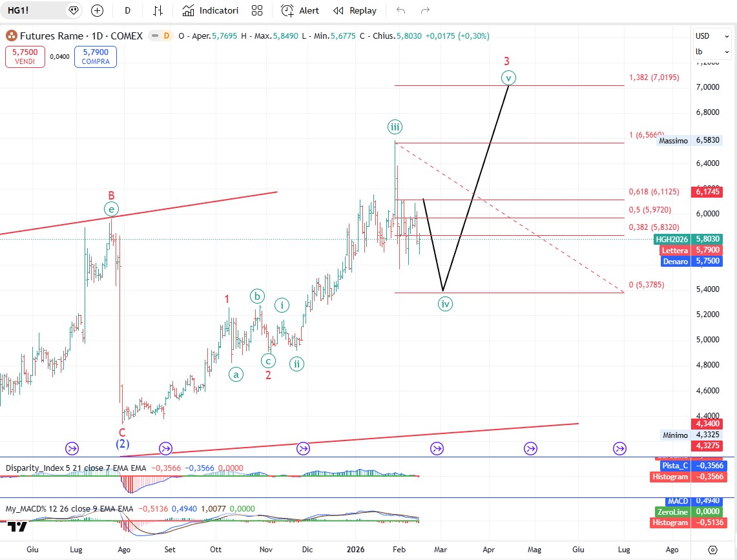Click the Massimo 6,5830 label
737x560 pixels.
point(689,141)
